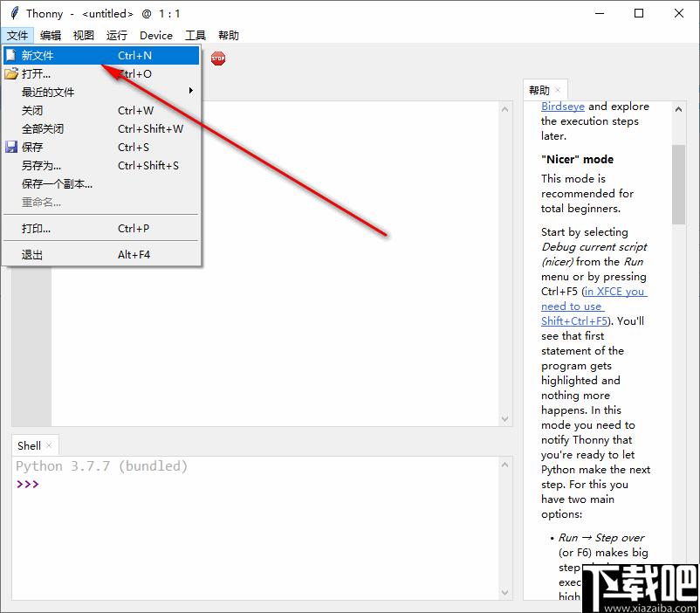Image resolution: width=700 pixels, height=613 pixels.
Task: Select 打印... from the File menu
Action: coord(101,228)
